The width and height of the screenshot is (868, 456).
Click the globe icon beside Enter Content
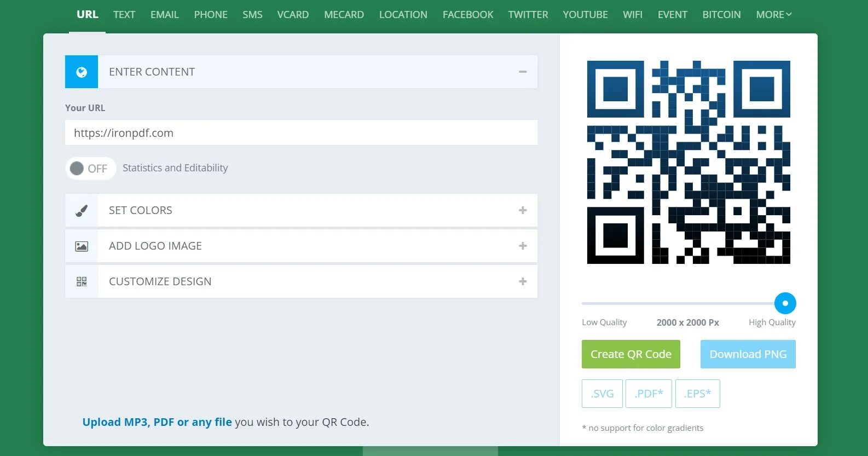82,72
